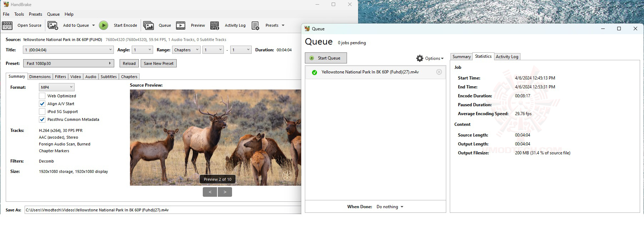644x231 pixels.
Task: Open the Presets menu in the menu bar
Action: tap(35, 14)
